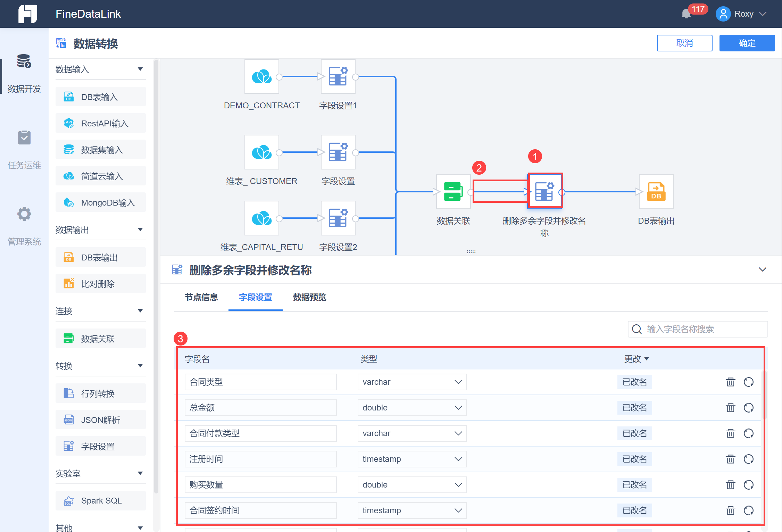The width and height of the screenshot is (782, 532).
Task: Select the 数据关联 green node on canvas
Action: [x=453, y=192]
